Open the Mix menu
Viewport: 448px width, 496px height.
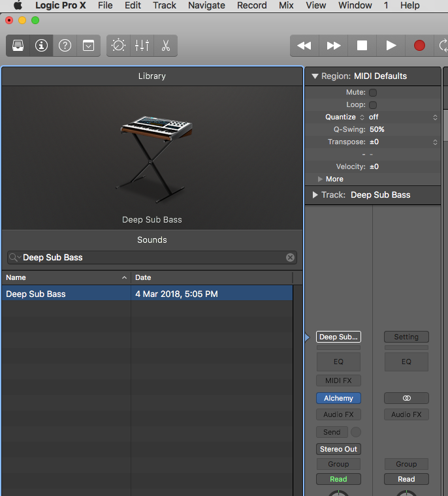click(286, 5)
